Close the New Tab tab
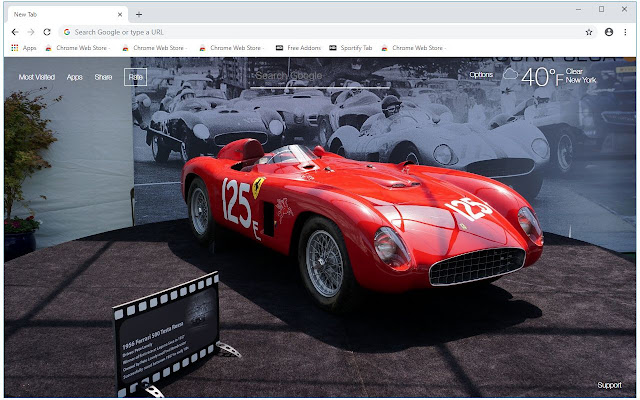Screen dimensions: 640x400 click(x=120, y=14)
